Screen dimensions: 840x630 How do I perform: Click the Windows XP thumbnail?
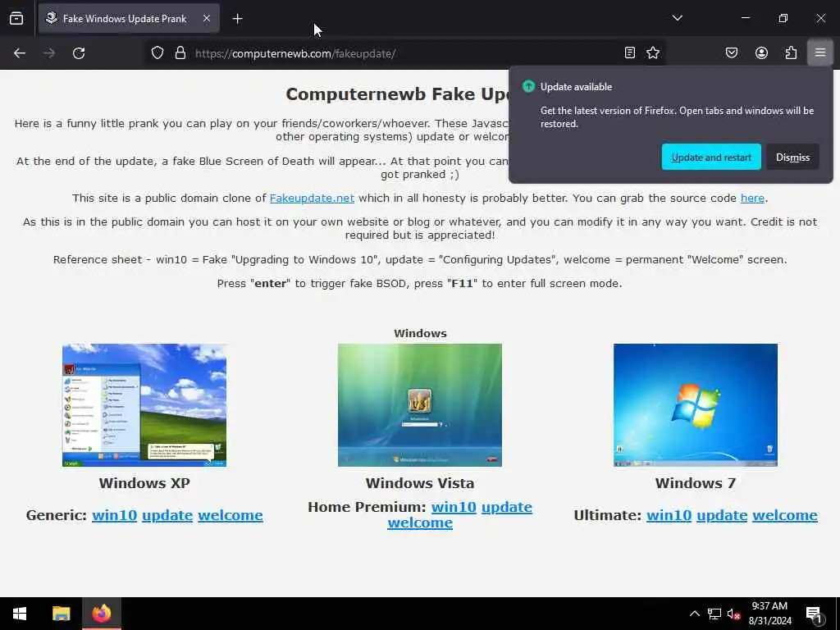pos(144,405)
